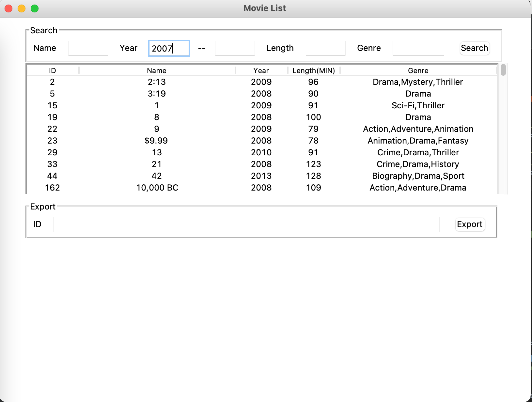Sort by the Name column header
The image size is (532, 402).
click(x=157, y=70)
